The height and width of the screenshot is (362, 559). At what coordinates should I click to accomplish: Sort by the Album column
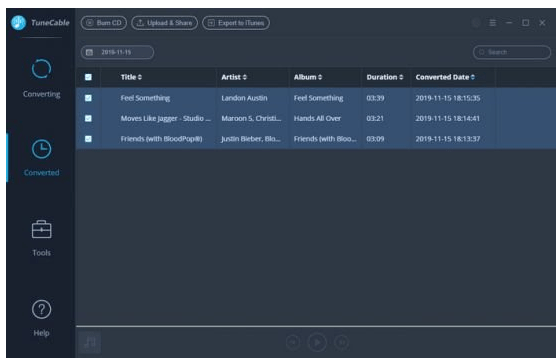point(308,77)
